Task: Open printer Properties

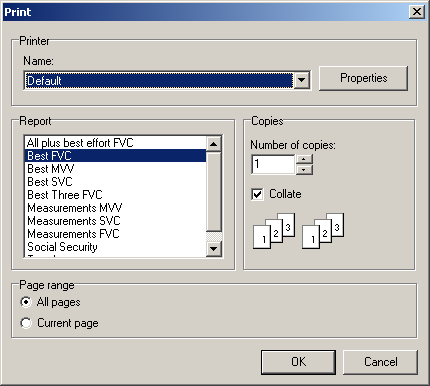Action: pyautogui.click(x=363, y=78)
